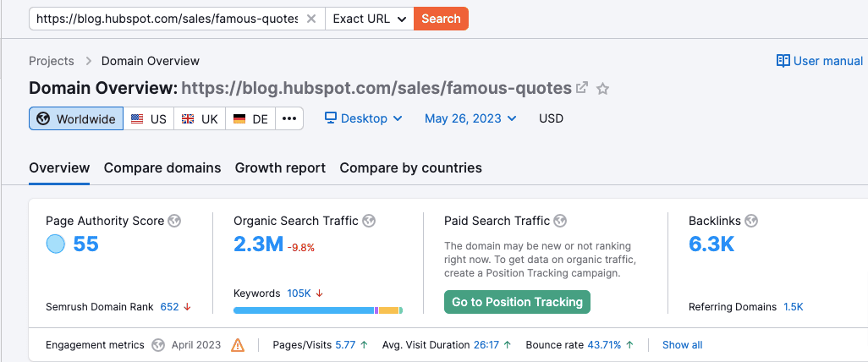Click the User manual book icon
868x362 pixels.
pos(783,61)
